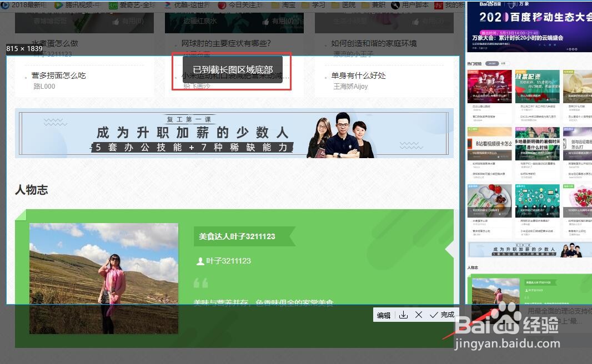Click the white triangle arrow on the green card
592x364 pixels.
[x=449, y=249]
